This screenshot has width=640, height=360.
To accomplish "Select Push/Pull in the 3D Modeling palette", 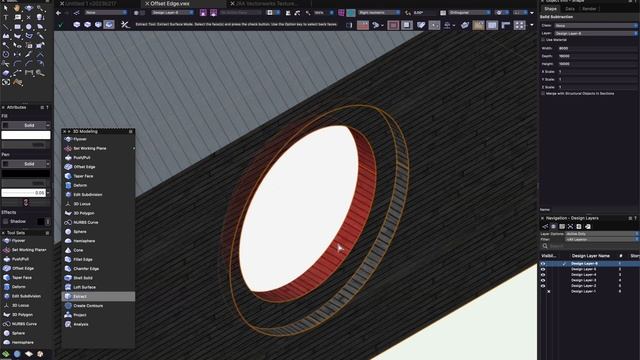I will [x=98, y=158].
